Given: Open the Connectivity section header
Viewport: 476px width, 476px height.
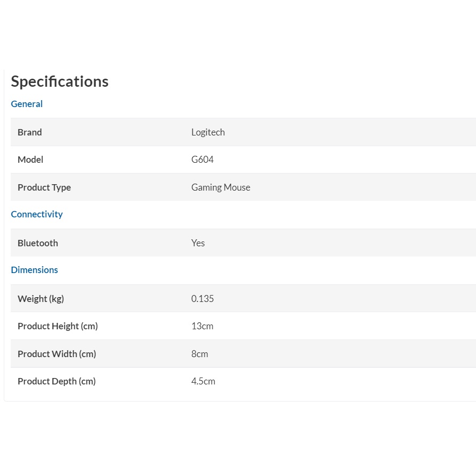Looking at the screenshot, I should (x=37, y=214).
